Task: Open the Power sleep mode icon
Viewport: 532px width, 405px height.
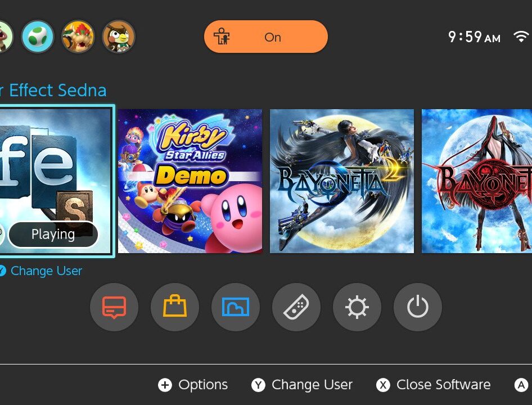Action: 418,307
